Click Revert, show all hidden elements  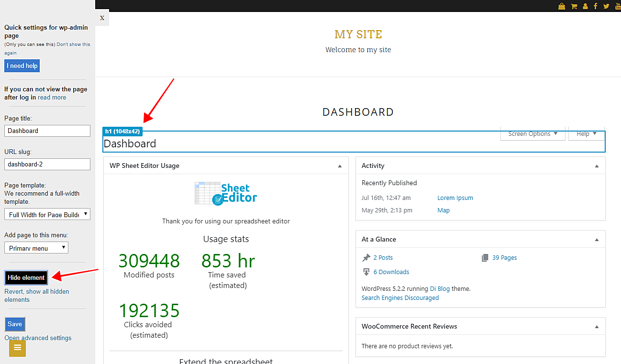tap(37, 296)
